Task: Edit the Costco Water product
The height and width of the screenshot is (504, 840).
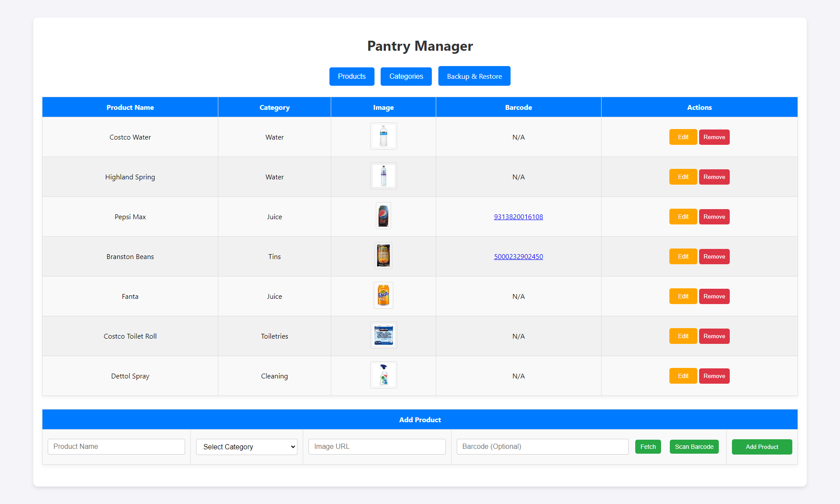Action: 683,137
